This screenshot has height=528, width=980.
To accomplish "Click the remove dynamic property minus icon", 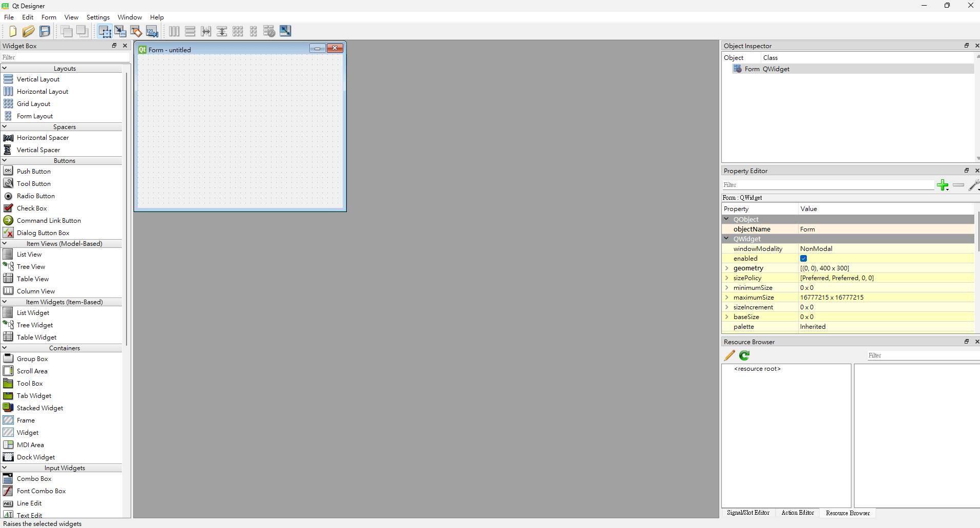I will pyautogui.click(x=958, y=185).
